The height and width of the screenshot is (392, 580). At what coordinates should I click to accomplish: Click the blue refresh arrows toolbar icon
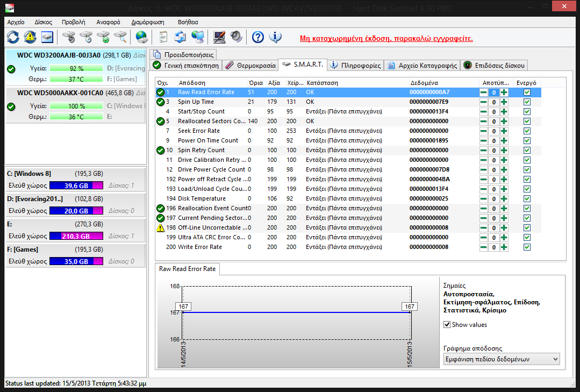[13, 37]
